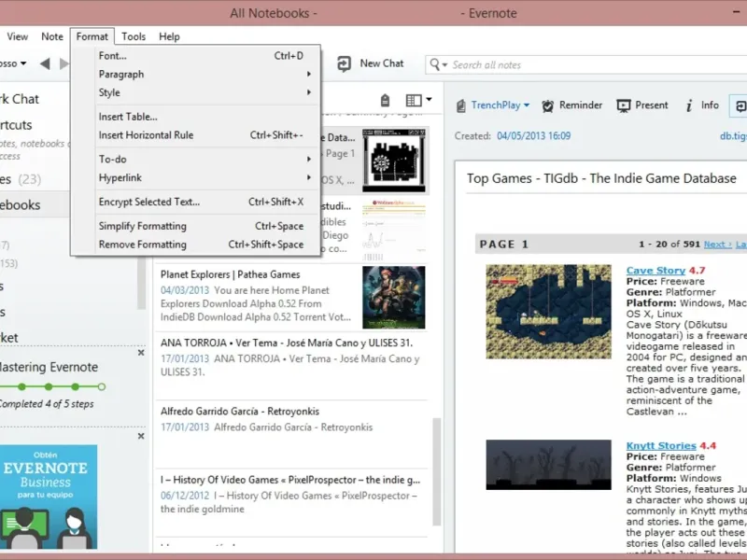Click the black-and-white game note thumbnail
This screenshot has height=560, width=747.
tap(393, 160)
